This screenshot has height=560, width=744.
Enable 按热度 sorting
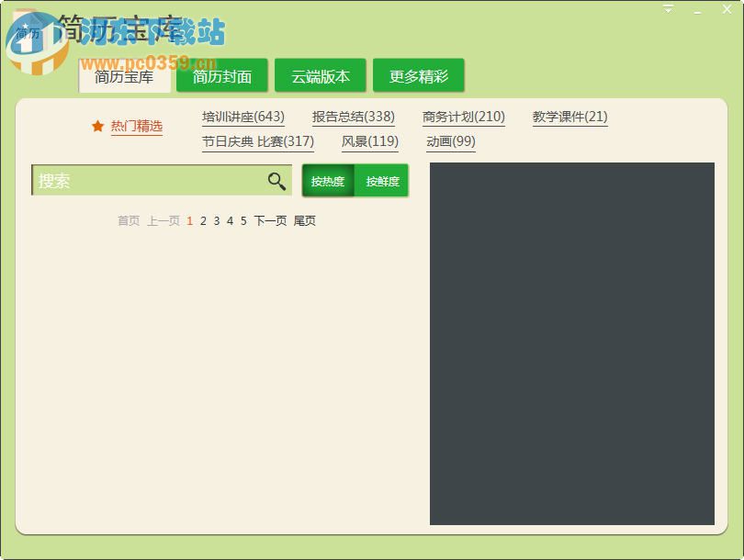pyautogui.click(x=328, y=181)
